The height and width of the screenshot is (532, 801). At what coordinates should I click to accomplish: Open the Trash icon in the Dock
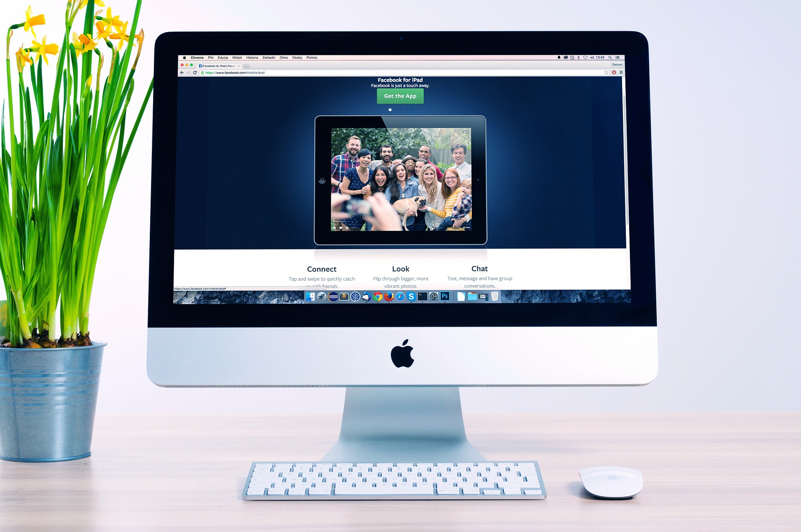point(494,296)
